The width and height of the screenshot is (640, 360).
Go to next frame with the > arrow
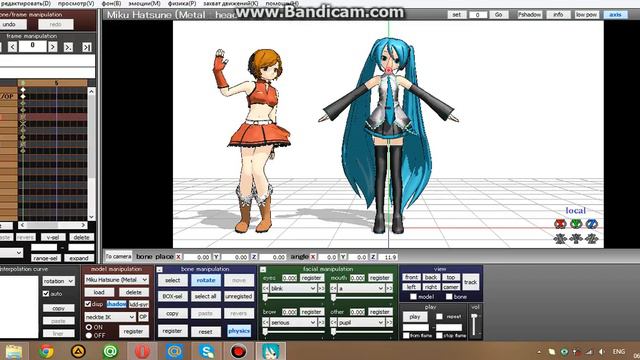(53, 47)
